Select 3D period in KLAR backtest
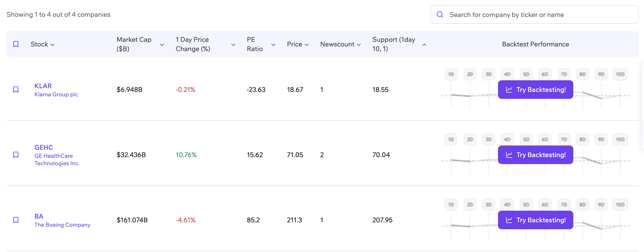Image resolution: width=644 pixels, height=252 pixels. (488, 74)
